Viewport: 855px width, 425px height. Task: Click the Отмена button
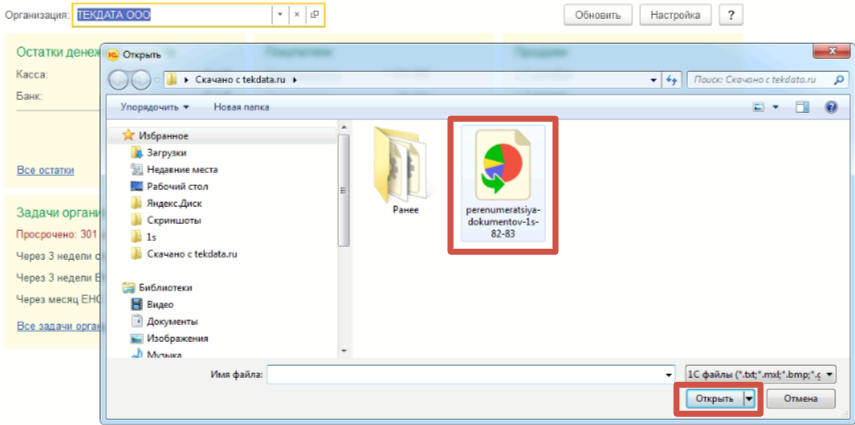click(x=800, y=399)
